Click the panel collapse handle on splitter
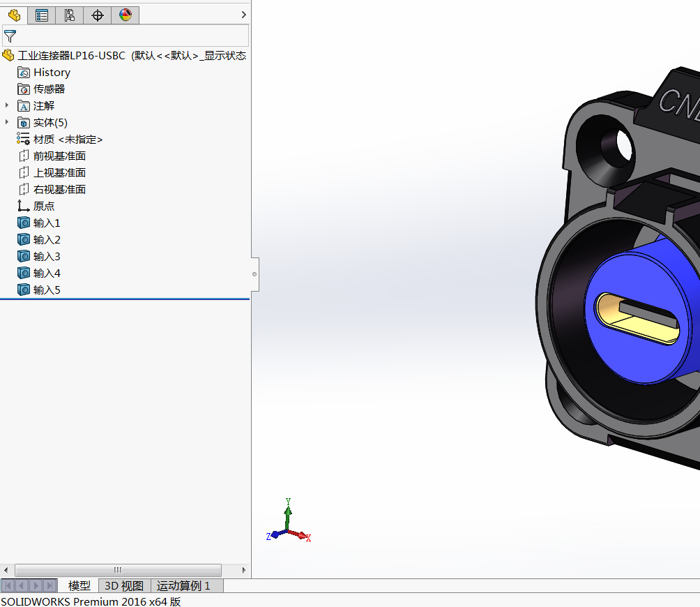This screenshot has width=700, height=607. pos(254,274)
